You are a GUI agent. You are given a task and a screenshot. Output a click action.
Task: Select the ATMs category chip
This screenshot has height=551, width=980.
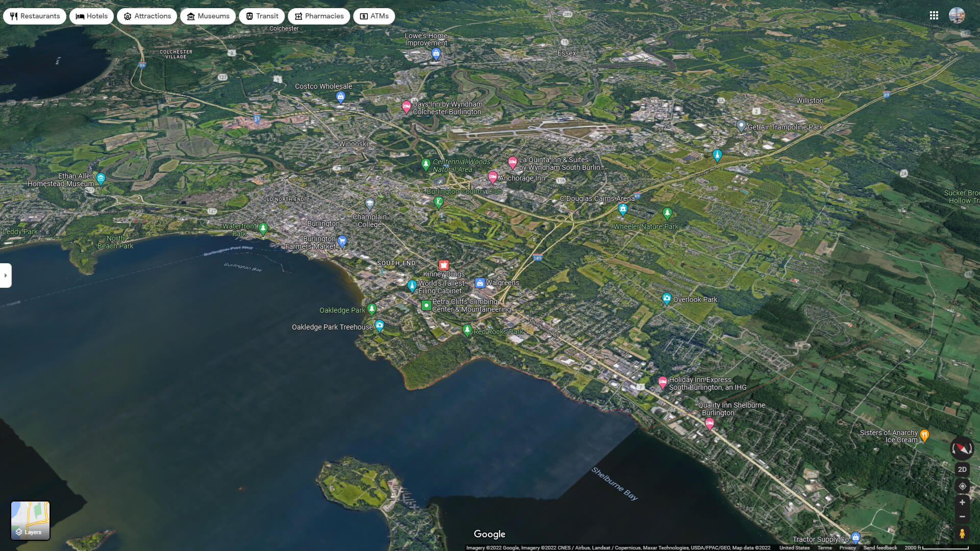click(x=374, y=16)
